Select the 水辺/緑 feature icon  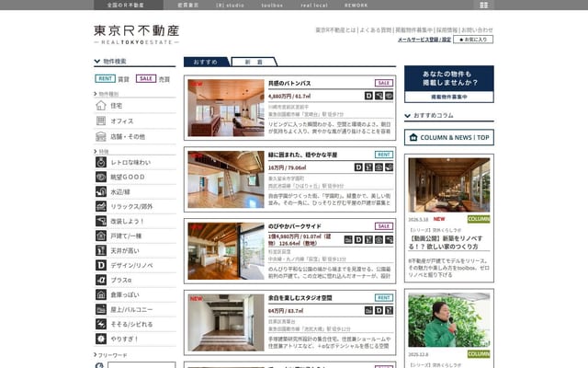pyautogui.click(x=101, y=191)
